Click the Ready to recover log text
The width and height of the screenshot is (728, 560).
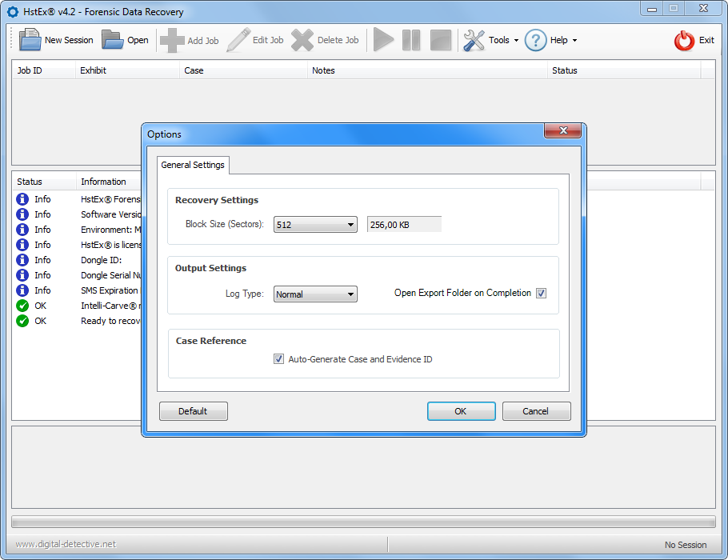coord(110,321)
